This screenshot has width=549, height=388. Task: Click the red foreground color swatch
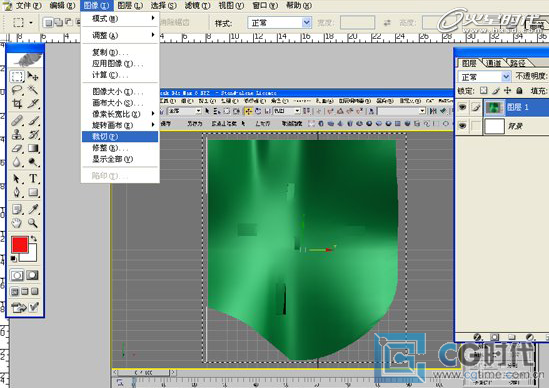20,244
